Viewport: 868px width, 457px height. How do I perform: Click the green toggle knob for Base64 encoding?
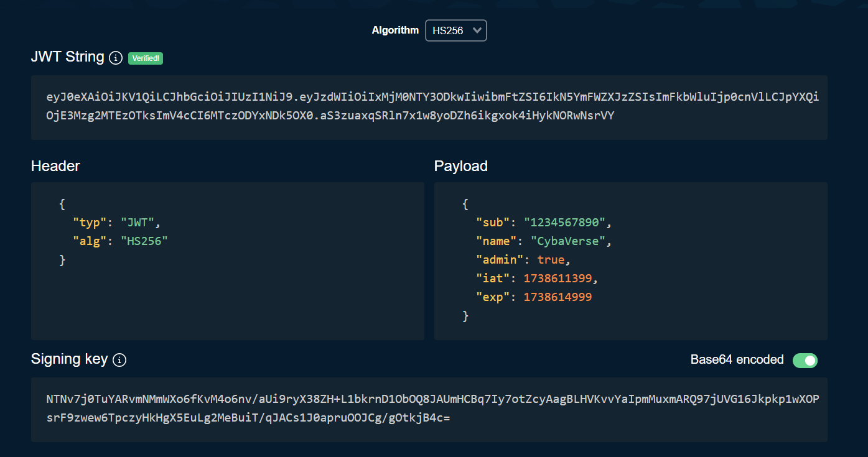coord(810,360)
